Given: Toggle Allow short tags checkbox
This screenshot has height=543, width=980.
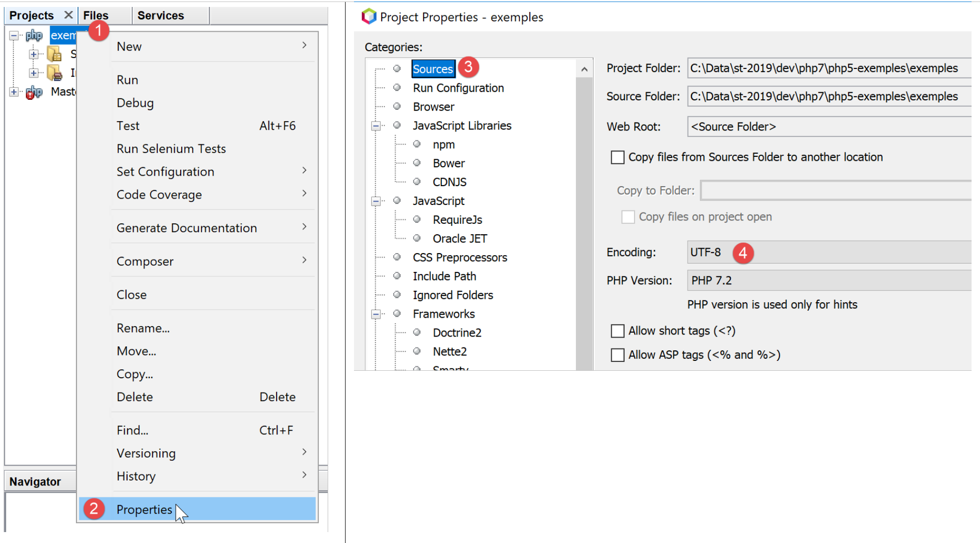Looking at the screenshot, I should pos(617,331).
